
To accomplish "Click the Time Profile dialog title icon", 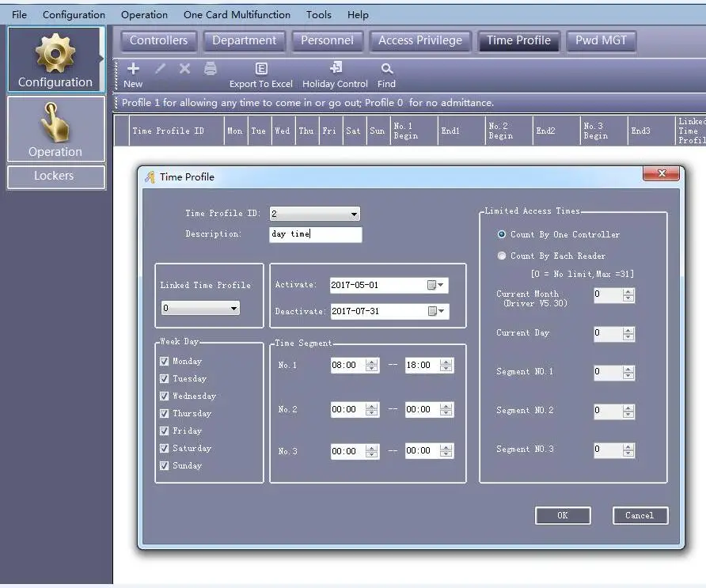I will 150,177.
